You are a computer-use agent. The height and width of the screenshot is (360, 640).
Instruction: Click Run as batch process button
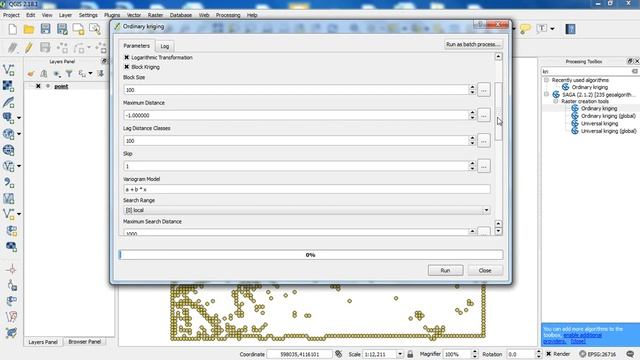473,44
